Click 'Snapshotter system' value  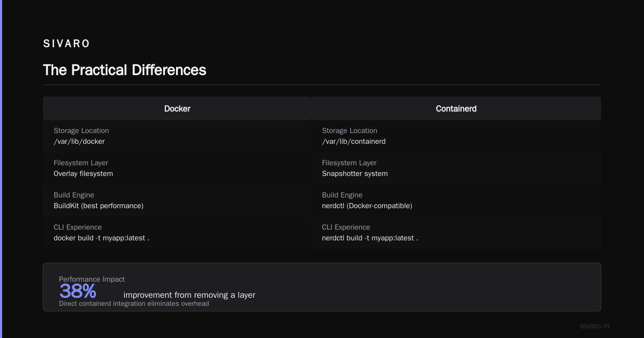pyautogui.click(x=355, y=174)
